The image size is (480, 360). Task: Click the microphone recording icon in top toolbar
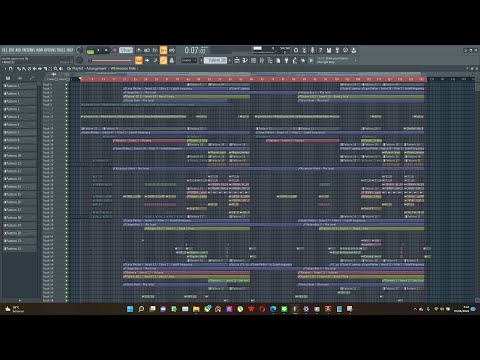click(312, 50)
